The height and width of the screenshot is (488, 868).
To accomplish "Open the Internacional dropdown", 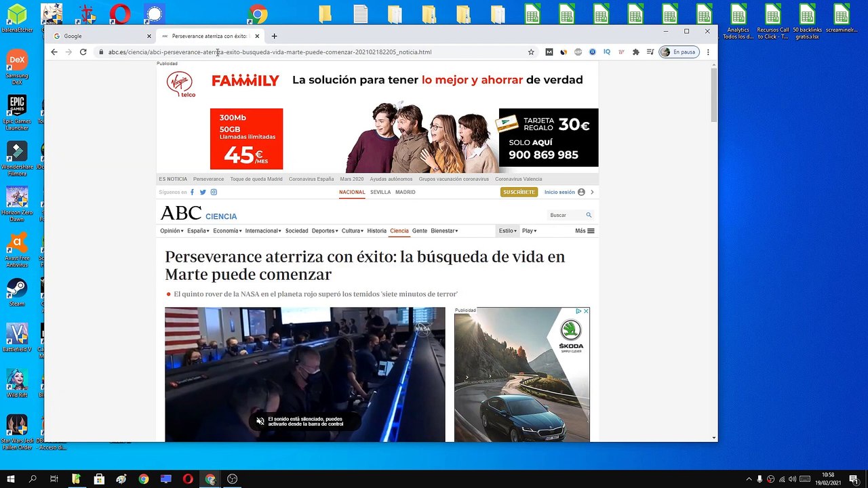I will 264,231.
